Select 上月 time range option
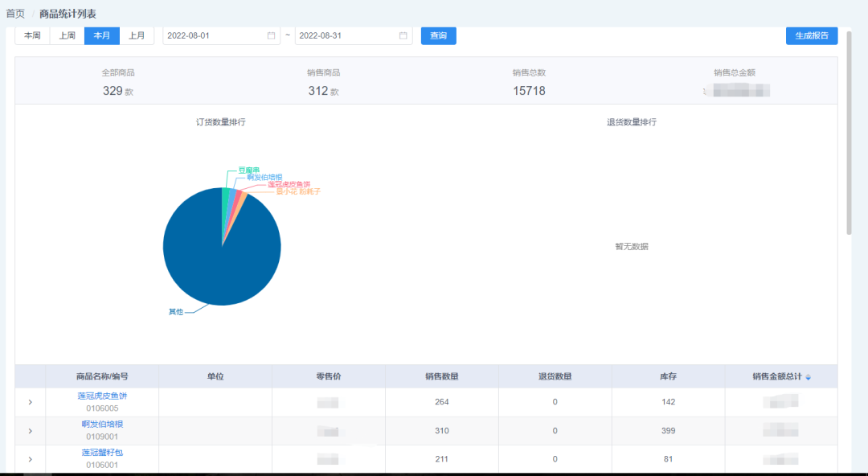This screenshot has width=868, height=476. click(137, 35)
